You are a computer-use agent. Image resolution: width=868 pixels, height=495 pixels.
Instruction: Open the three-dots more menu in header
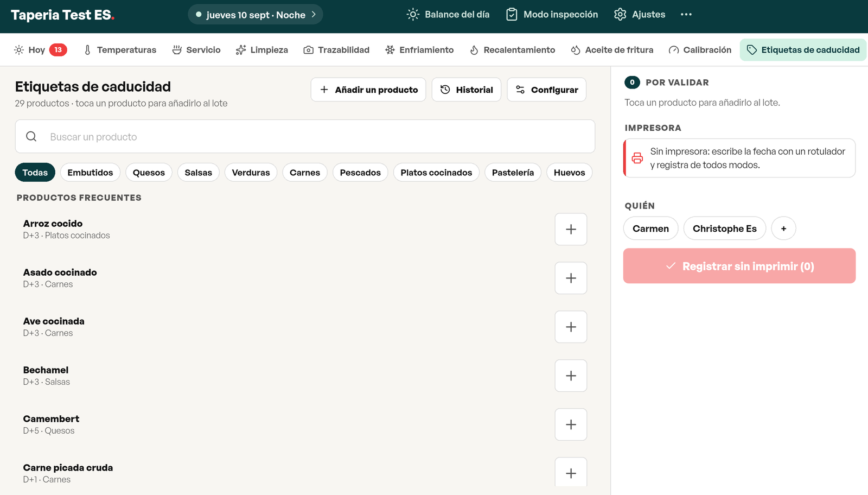686,15
